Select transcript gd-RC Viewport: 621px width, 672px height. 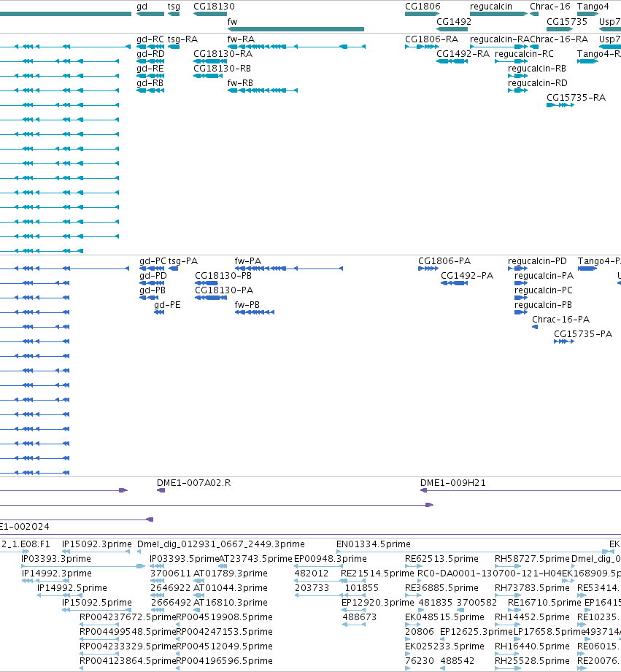click(x=150, y=46)
